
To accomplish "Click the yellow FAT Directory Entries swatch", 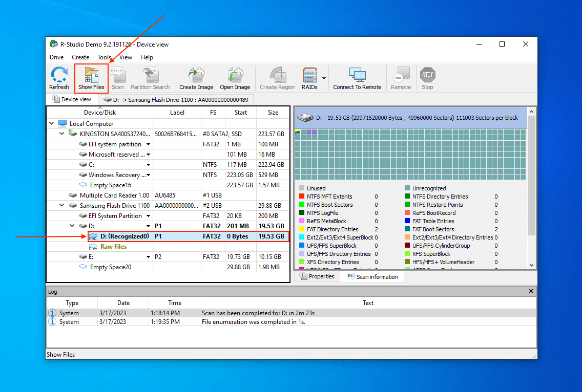I will pos(302,229).
